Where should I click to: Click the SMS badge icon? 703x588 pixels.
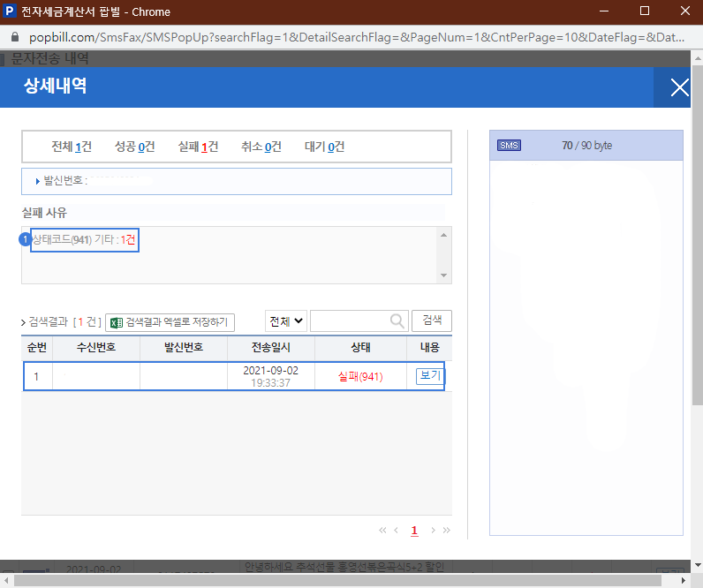click(509, 146)
